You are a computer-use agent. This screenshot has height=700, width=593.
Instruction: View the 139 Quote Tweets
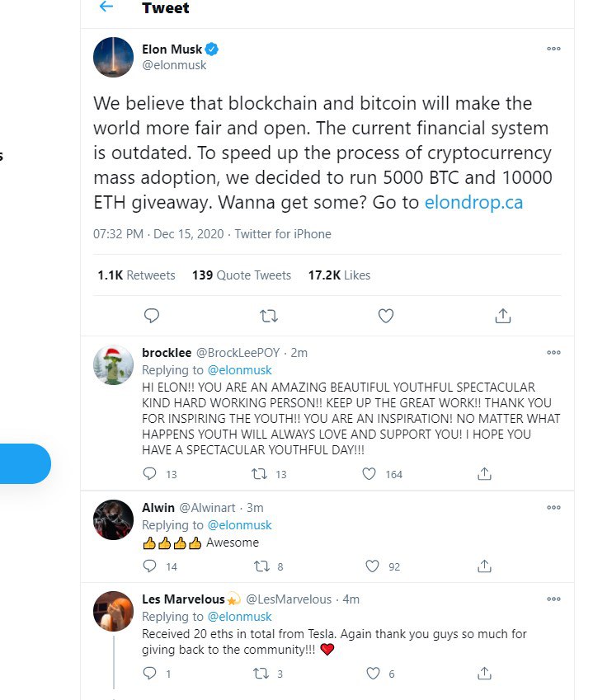pyautogui.click(x=241, y=275)
